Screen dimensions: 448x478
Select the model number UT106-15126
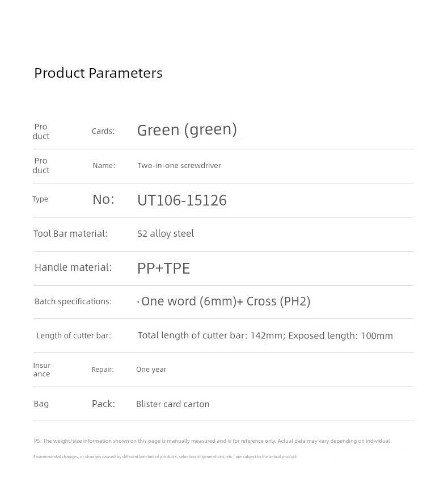[x=182, y=200]
